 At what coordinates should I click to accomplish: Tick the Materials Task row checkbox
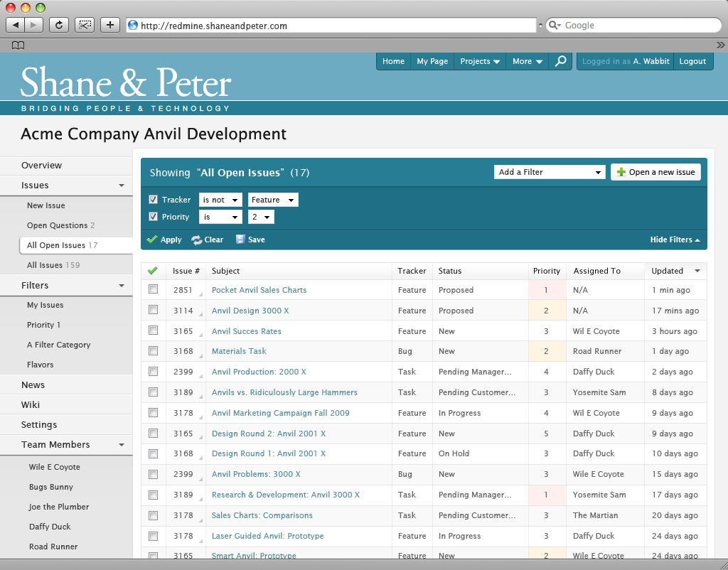154,350
